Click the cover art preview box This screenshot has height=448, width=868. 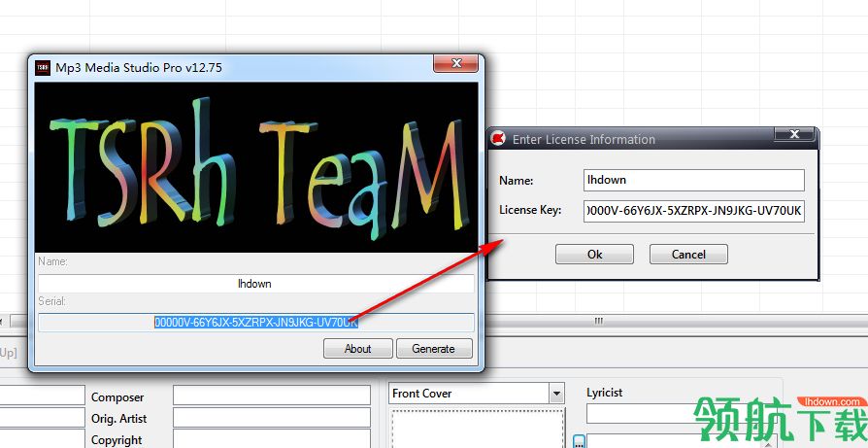pyautogui.click(x=477, y=428)
